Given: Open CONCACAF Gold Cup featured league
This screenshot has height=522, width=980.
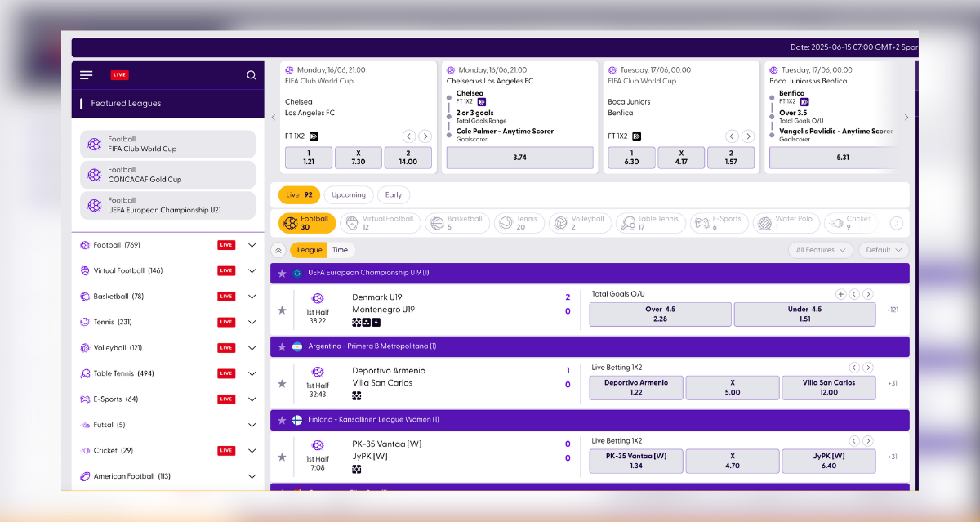Looking at the screenshot, I should tap(167, 175).
